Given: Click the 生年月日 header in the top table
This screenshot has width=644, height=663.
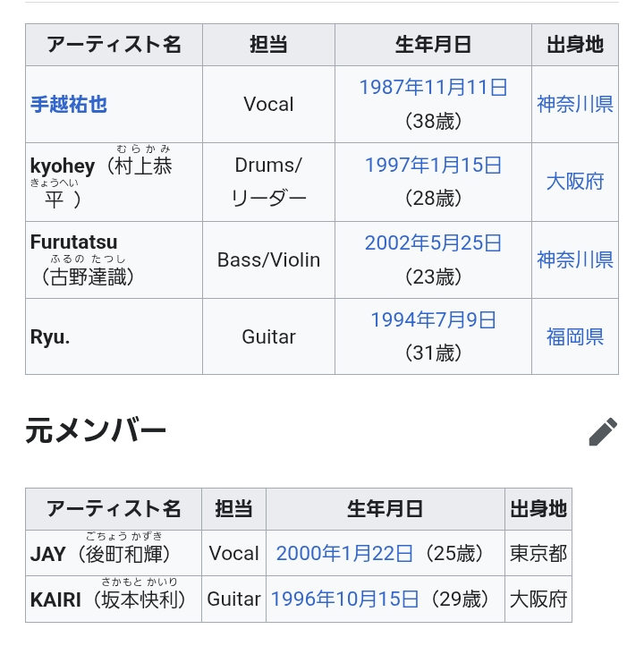Looking at the screenshot, I should (x=433, y=45).
